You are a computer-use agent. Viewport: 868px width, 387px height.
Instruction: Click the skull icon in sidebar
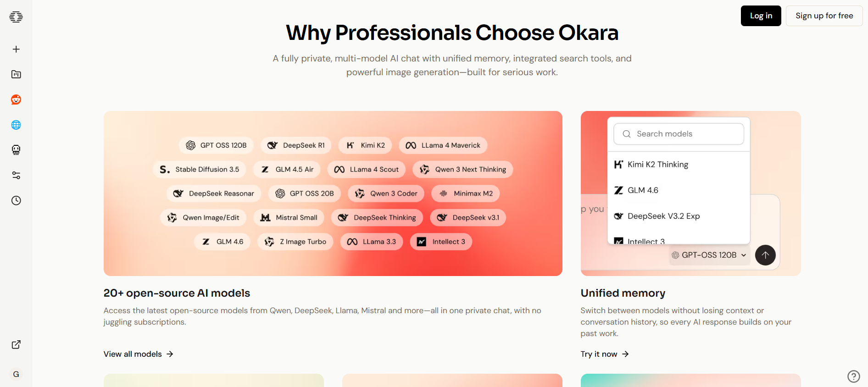click(x=16, y=150)
